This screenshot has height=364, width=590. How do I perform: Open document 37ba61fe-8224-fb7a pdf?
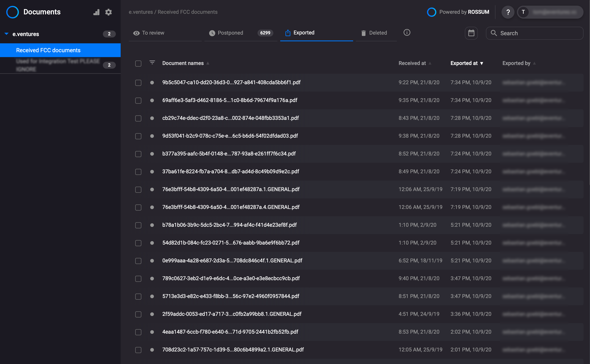click(x=230, y=171)
